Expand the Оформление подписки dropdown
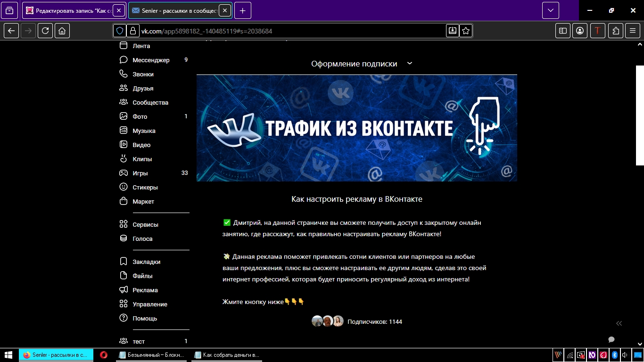This screenshot has height=362, width=644. [x=409, y=63]
